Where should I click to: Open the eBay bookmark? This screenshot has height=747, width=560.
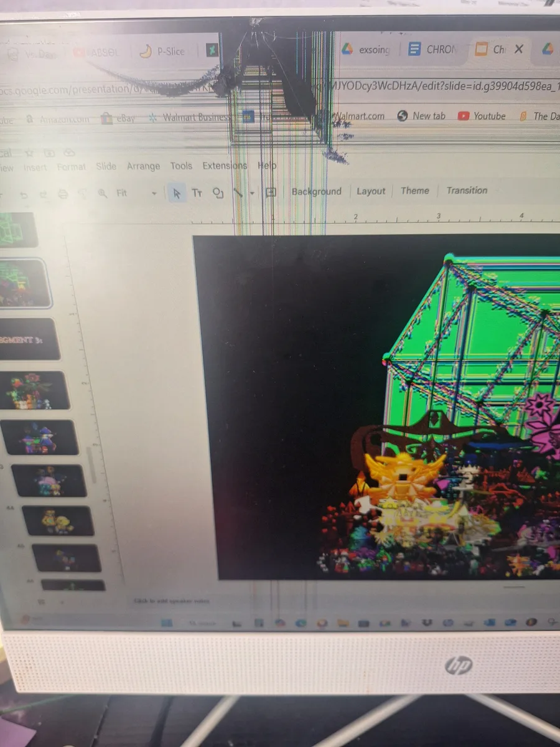tap(118, 118)
